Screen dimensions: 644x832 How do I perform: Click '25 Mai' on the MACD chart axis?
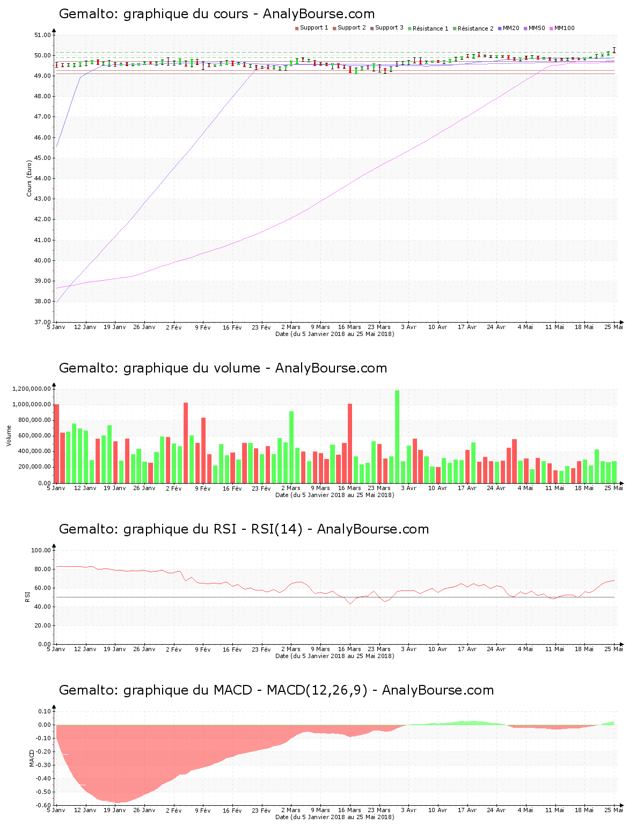point(614,810)
